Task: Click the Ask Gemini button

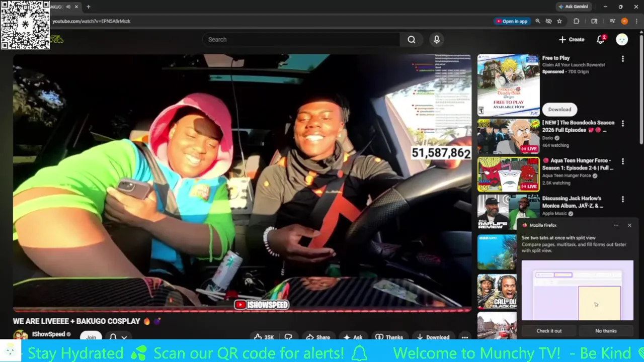Action: [573, 7]
